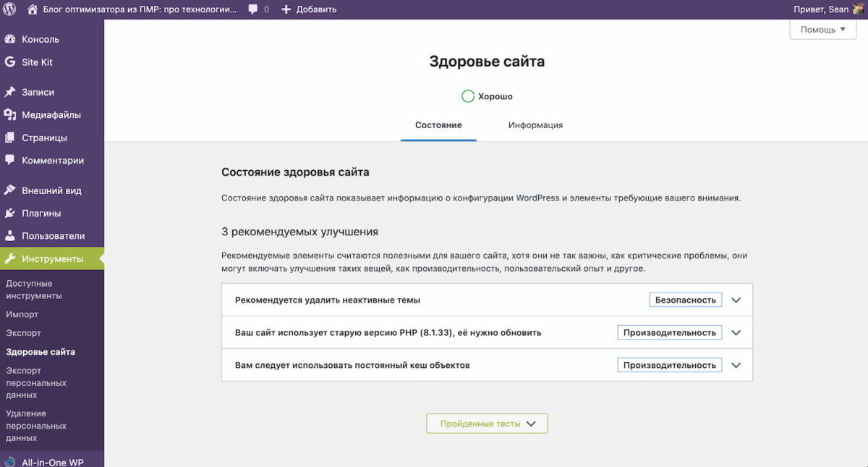This screenshot has width=868, height=467.
Task: Click the green Хорошо status circle
Action: coord(468,96)
